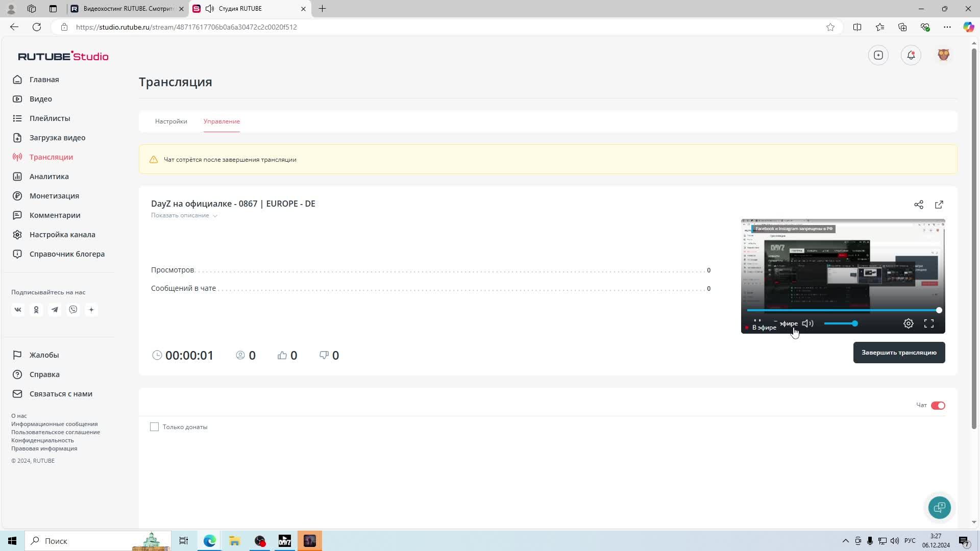Viewport: 980px width, 551px height.
Task: Open the browser's settings and more menu
Action: click(x=947, y=27)
